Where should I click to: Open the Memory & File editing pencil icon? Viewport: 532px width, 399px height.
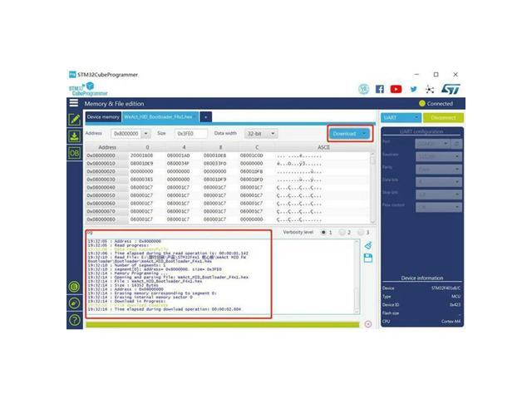pos(74,120)
